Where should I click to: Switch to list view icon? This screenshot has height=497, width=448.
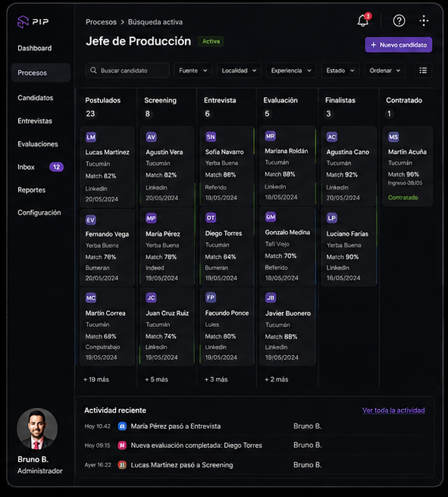click(x=423, y=71)
